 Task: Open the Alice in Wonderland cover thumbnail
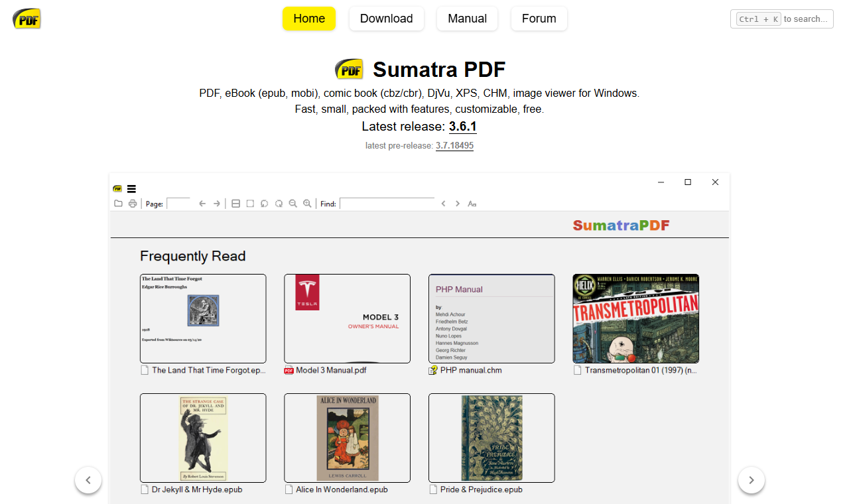pos(347,438)
